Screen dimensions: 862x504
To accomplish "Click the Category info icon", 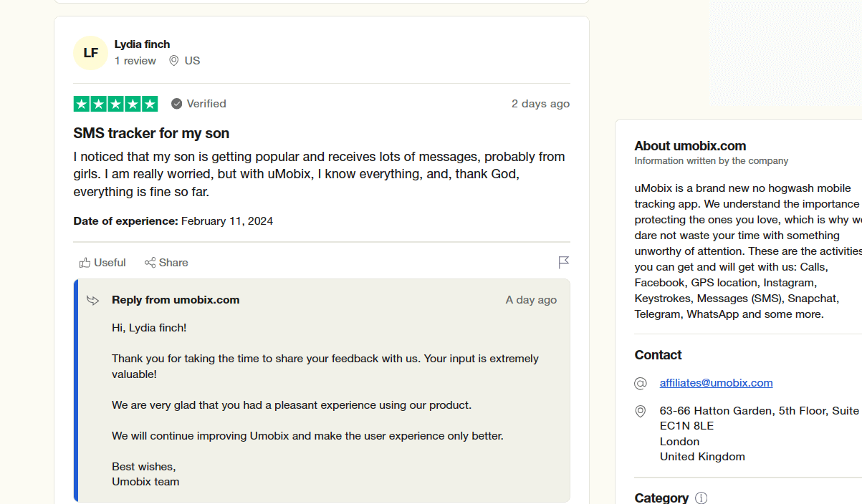I will pyautogui.click(x=701, y=498).
